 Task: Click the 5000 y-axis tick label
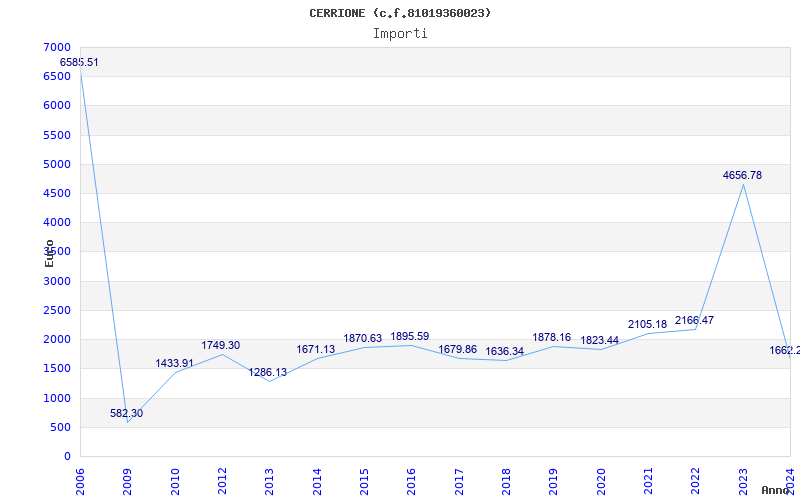[x=57, y=164]
